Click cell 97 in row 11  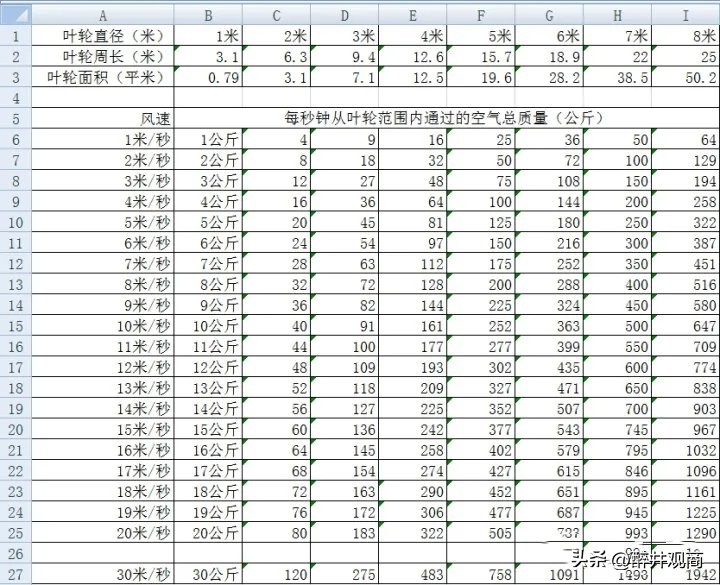[x=412, y=243]
